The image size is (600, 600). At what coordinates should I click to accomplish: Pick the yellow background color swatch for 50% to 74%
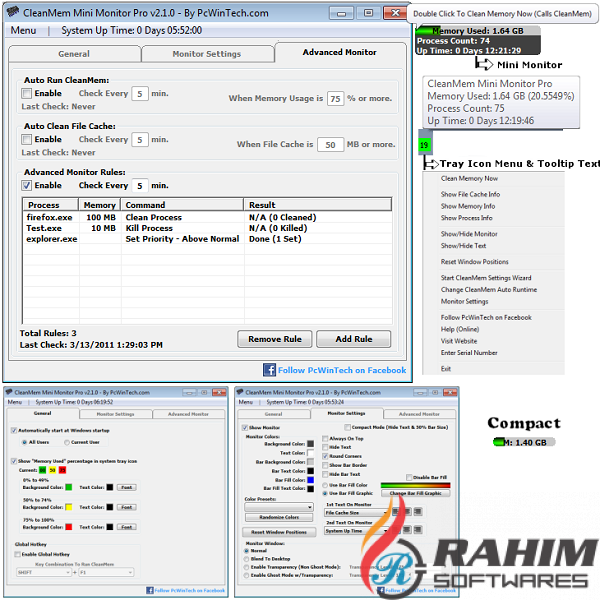69,507
